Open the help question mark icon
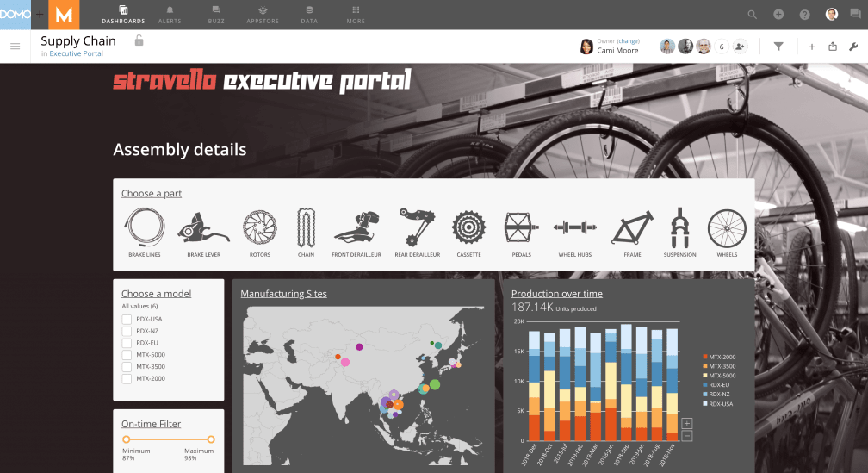Screen dimensions: 868x473 [x=805, y=15]
